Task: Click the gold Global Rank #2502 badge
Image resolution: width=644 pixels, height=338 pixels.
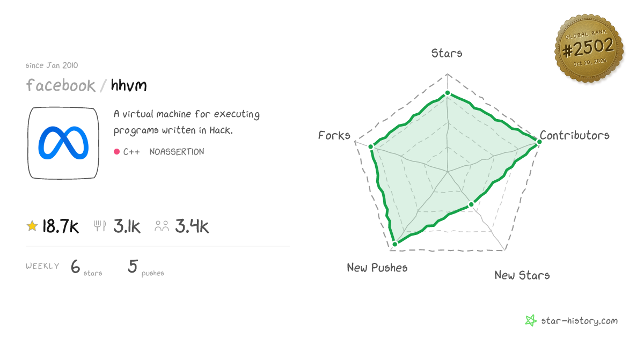Action: click(x=589, y=49)
